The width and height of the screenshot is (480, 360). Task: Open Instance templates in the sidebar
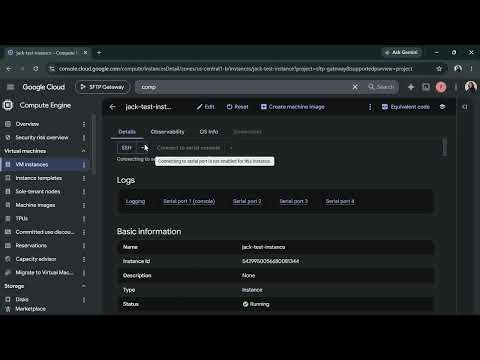pyautogui.click(x=39, y=178)
